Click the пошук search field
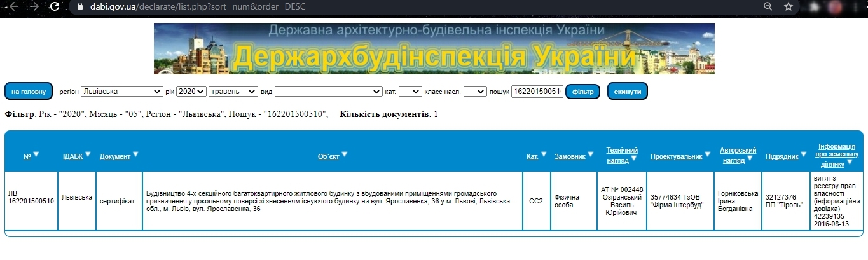Image resolution: width=868 pixels, height=260 pixels. [x=538, y=92]
